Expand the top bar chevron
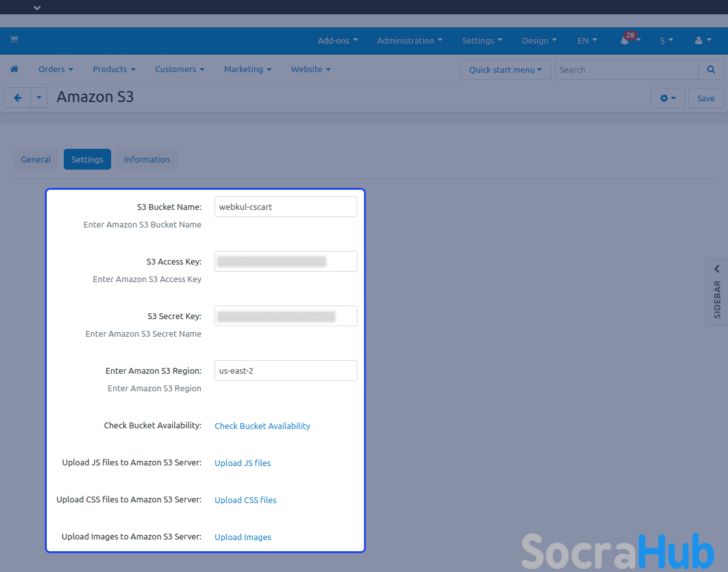Image resolution: width=728 pixels, height=572 pixels. coord(37,7)
